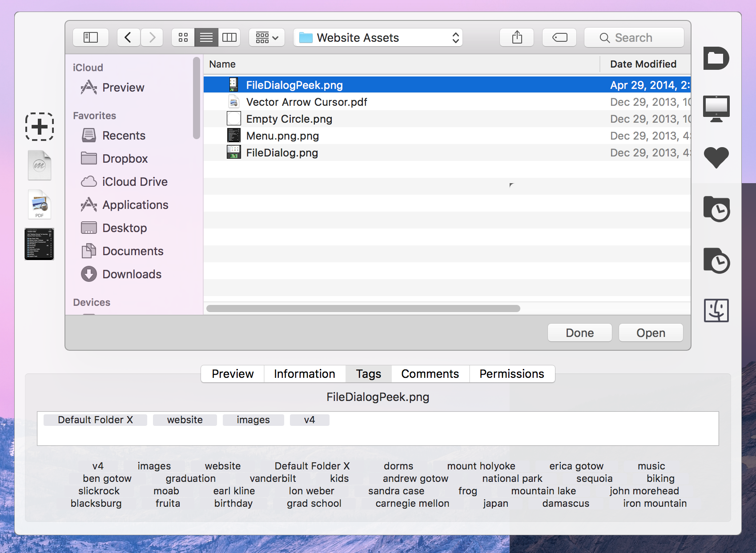Switch to icon grid view
Image resolution: width=756 pixels, height=553 pixels.
coord(183,37)
